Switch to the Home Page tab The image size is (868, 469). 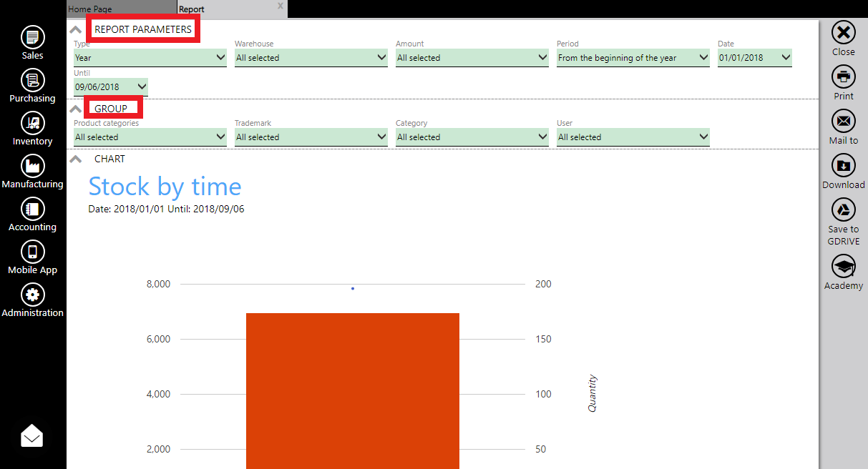point(121,9)
